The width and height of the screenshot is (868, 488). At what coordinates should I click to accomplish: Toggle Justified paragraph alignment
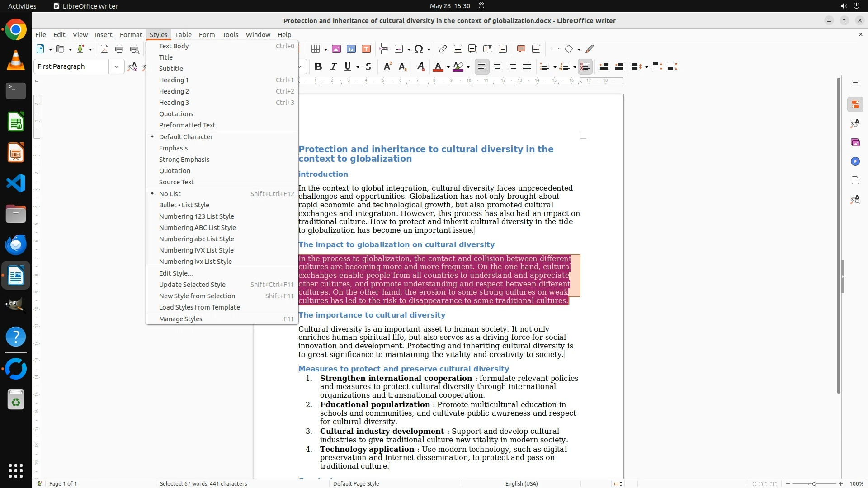tap(527, 67)
